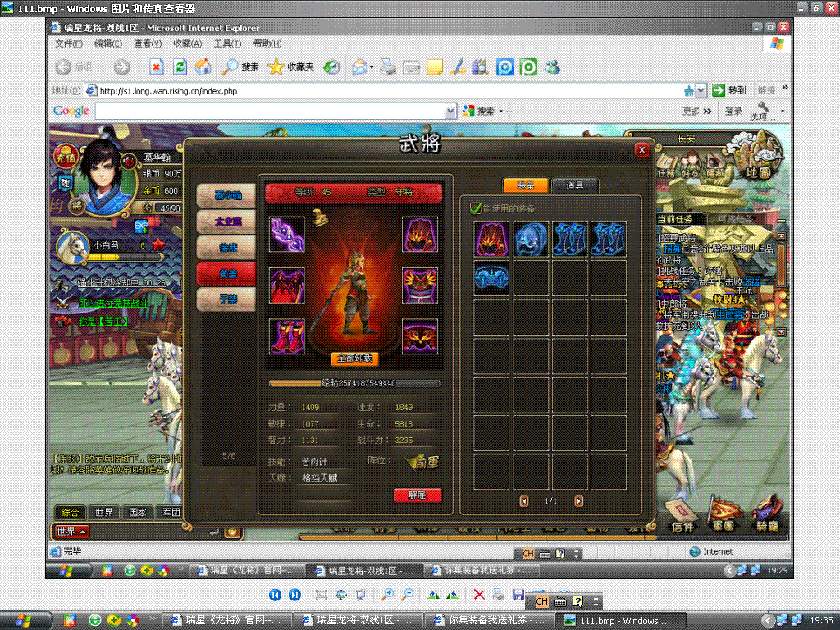This screenshot has width=840, height=630.
Task: Rotate image clockwise in picture viewer
Action: point(433,595)
